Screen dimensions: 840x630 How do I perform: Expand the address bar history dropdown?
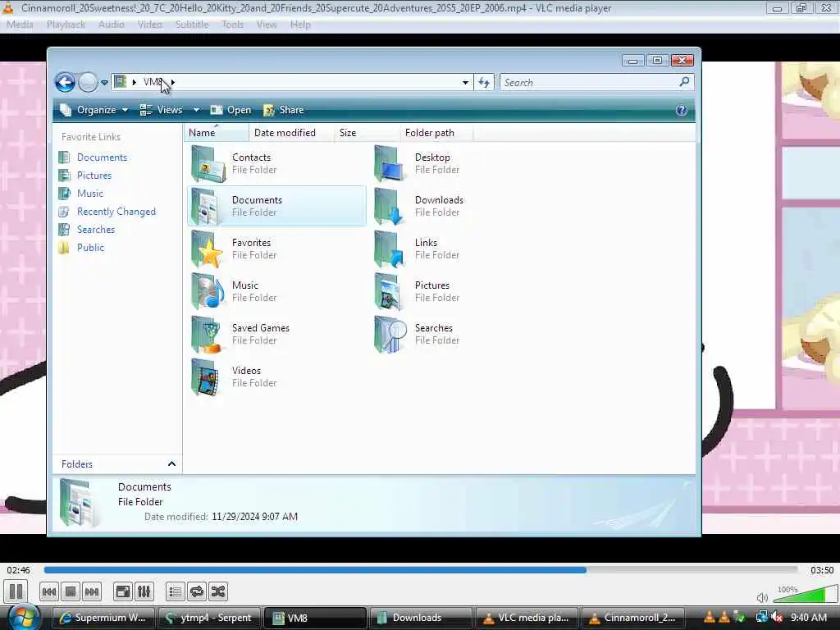click(466, 83)
